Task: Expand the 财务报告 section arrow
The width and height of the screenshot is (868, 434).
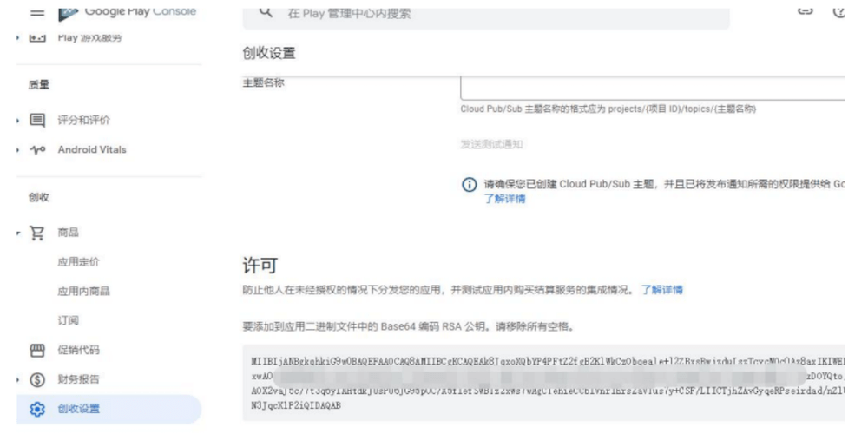Action: (x=17, y=379)
